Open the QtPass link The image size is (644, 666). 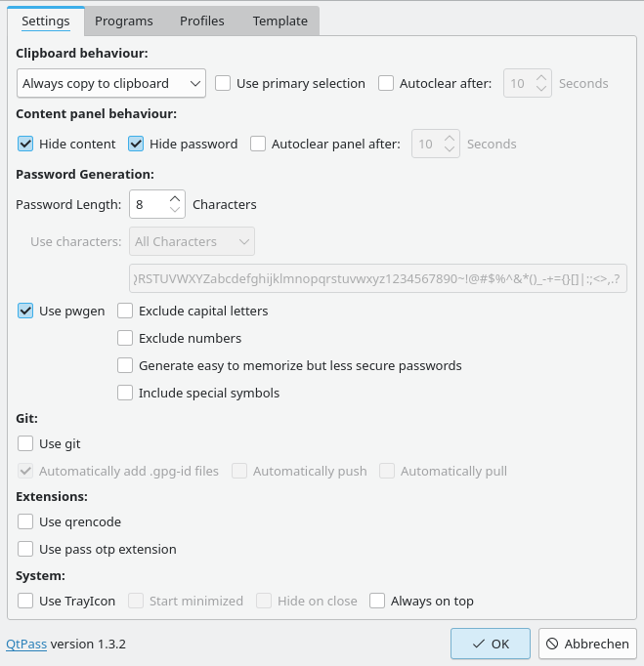coord(26,645)
